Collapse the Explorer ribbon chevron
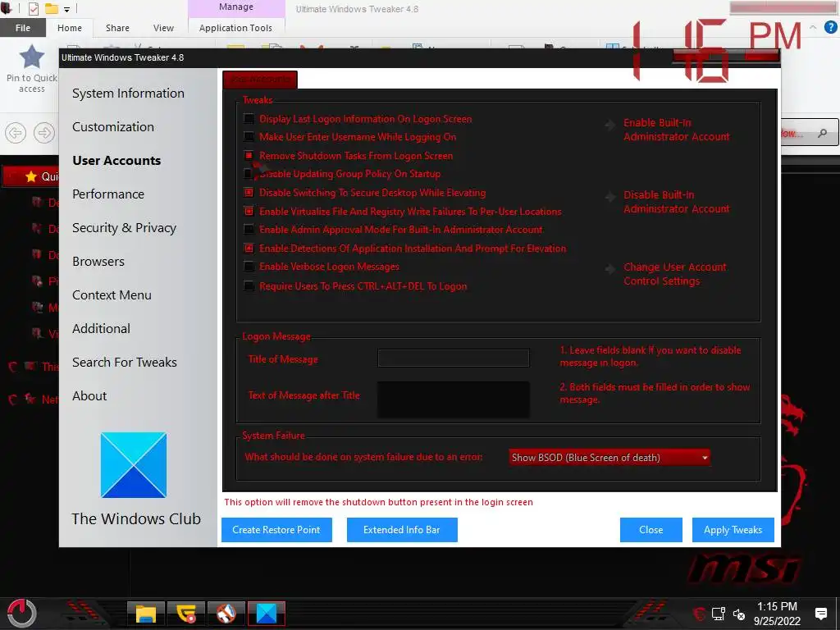This screenshot has width=840, height=630. coord(813,27)
